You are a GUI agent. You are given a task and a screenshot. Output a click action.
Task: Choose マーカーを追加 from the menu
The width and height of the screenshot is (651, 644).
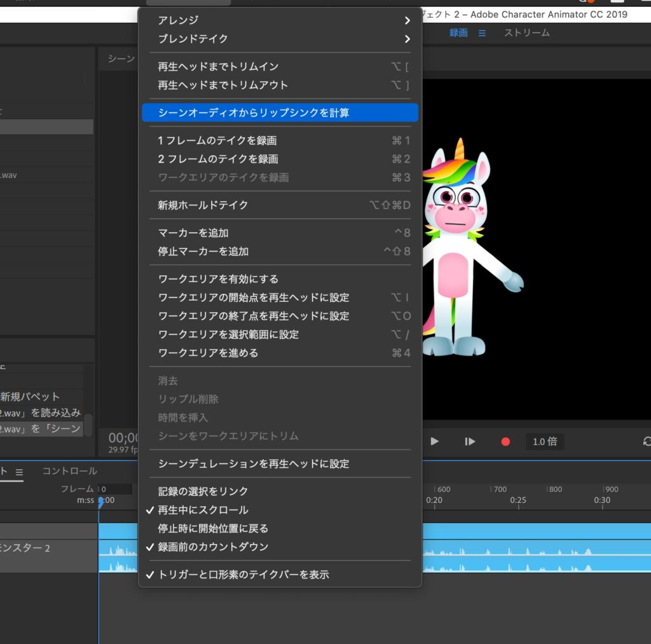(193, 233)
